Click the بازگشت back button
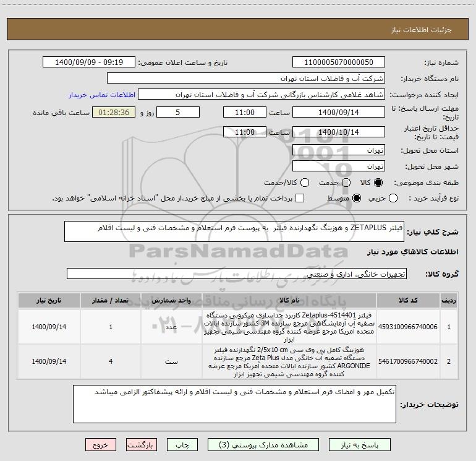 pyautogui.click(x=142, y=445)
